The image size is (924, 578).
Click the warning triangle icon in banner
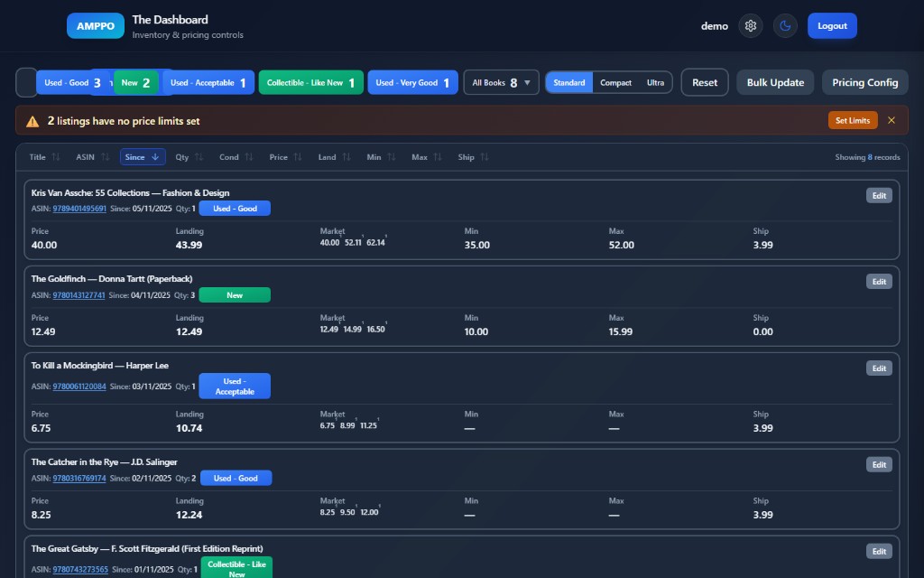[x=32, y=121]
